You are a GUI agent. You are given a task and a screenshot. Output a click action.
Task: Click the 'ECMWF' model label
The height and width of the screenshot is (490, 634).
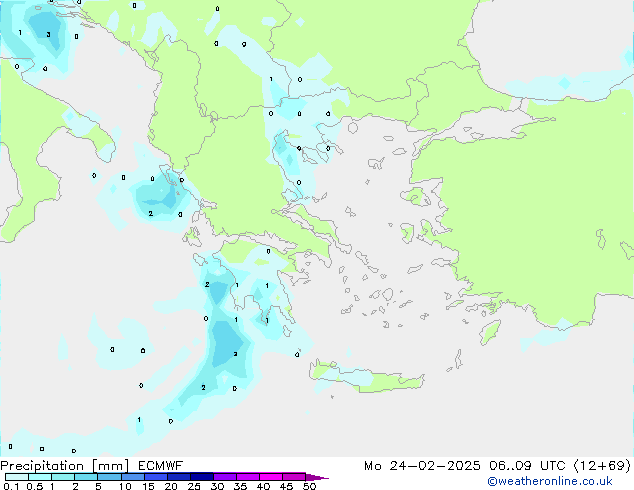tap(161, 466)
